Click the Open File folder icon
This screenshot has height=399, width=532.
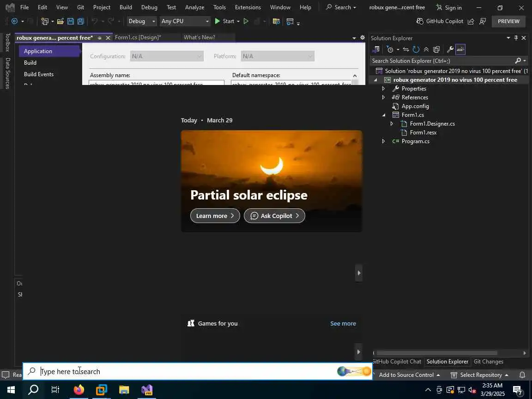click(60, 21)
